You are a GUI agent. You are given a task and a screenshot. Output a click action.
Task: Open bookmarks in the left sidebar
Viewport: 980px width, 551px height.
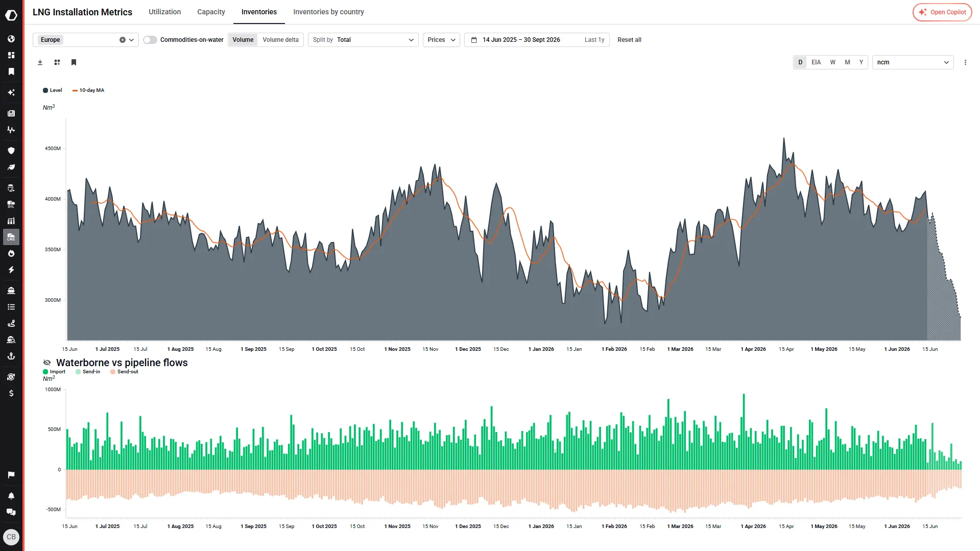(11, 71)
